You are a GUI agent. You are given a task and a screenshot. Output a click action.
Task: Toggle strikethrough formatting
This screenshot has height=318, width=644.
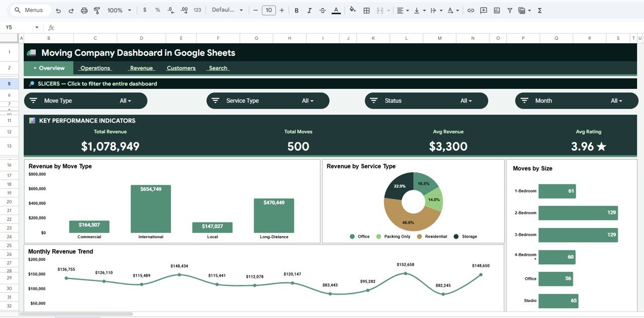323,10
